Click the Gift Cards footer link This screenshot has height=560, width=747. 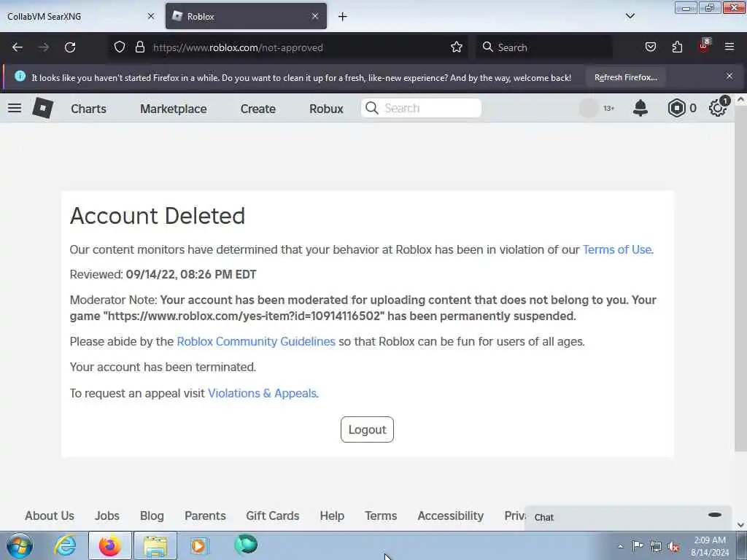[x=273, y=516]
